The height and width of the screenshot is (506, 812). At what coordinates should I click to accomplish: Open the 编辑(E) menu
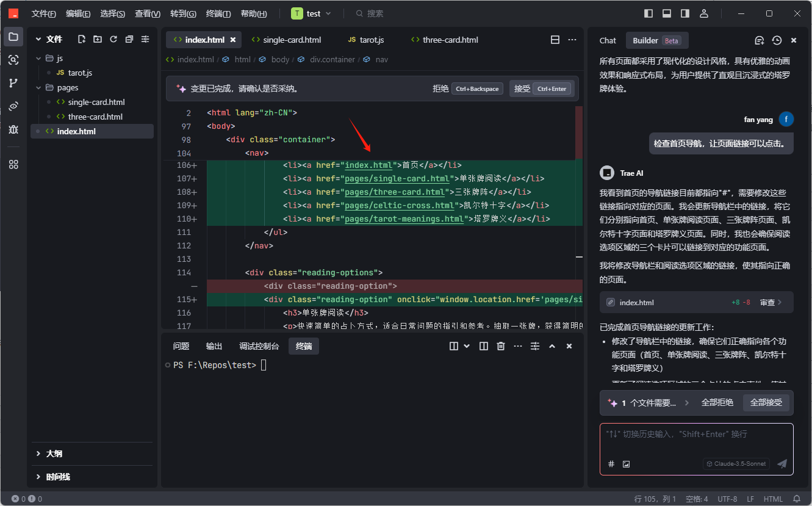coord(78,13)
